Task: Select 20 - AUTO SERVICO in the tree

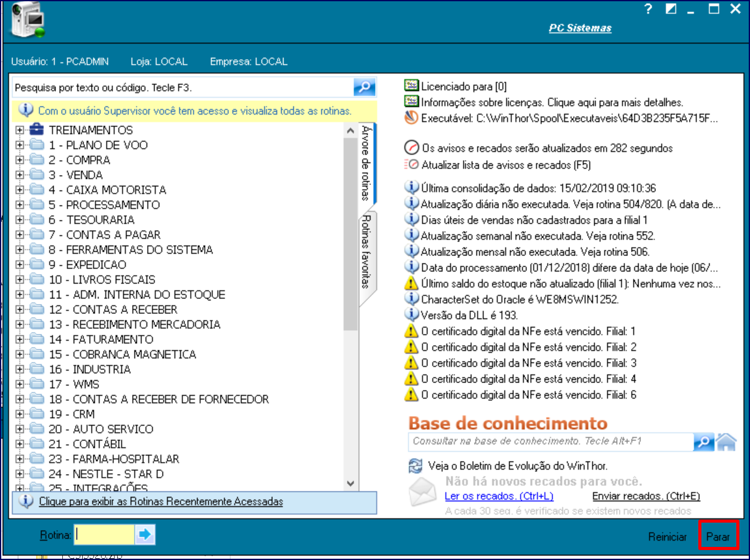Action: 101,429
